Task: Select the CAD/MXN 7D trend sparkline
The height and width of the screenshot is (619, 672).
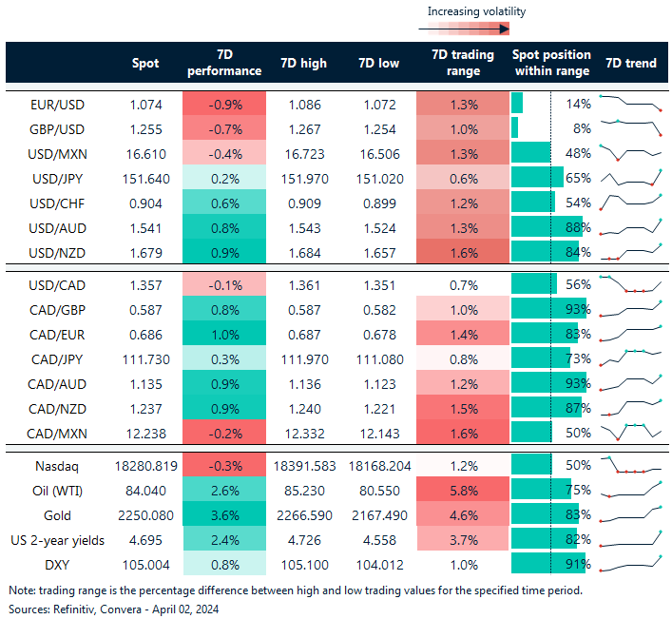Action: click(630, 433)
